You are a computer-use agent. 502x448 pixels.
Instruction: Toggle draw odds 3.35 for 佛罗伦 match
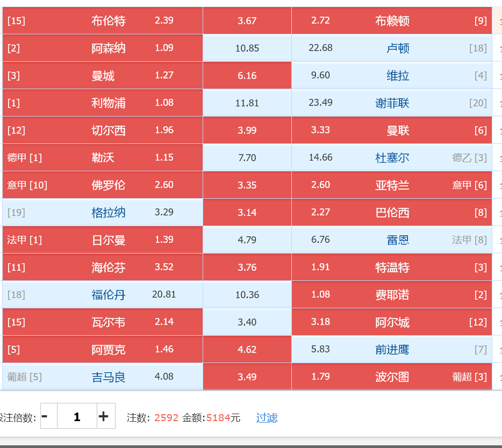click(247, 185)
